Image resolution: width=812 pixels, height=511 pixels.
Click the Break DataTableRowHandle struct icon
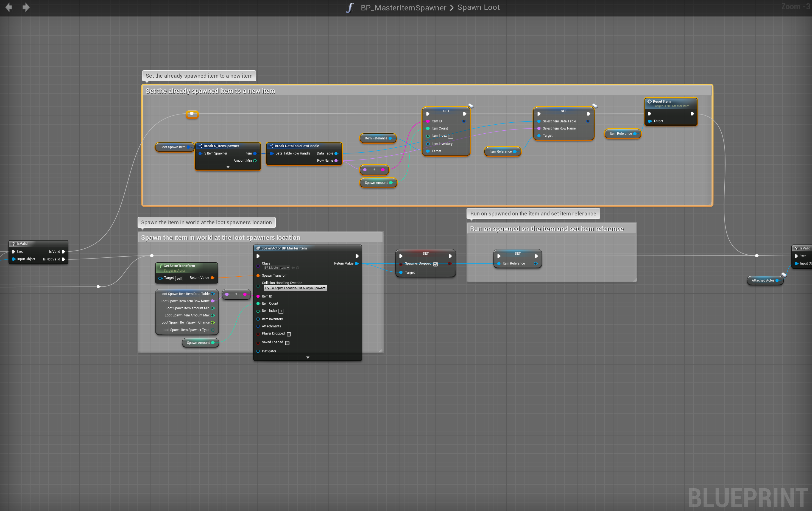[x=271, y=146]
